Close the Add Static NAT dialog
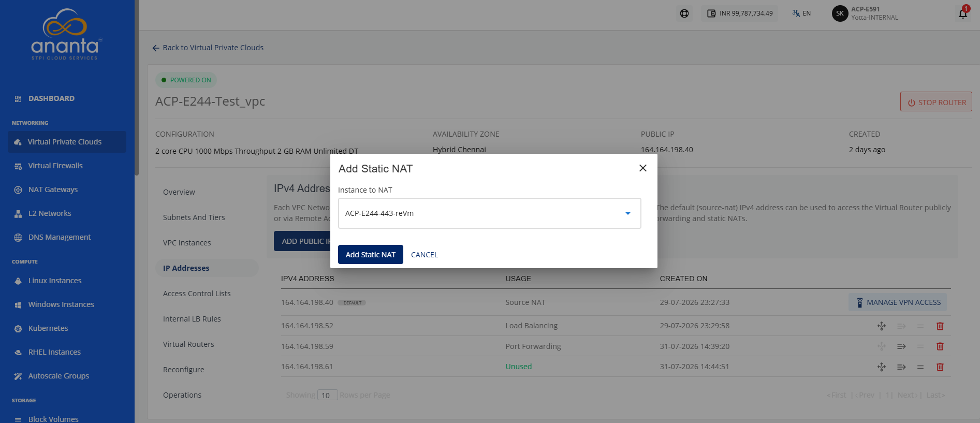Screen dimensions: 980x423 coord(643,168)
